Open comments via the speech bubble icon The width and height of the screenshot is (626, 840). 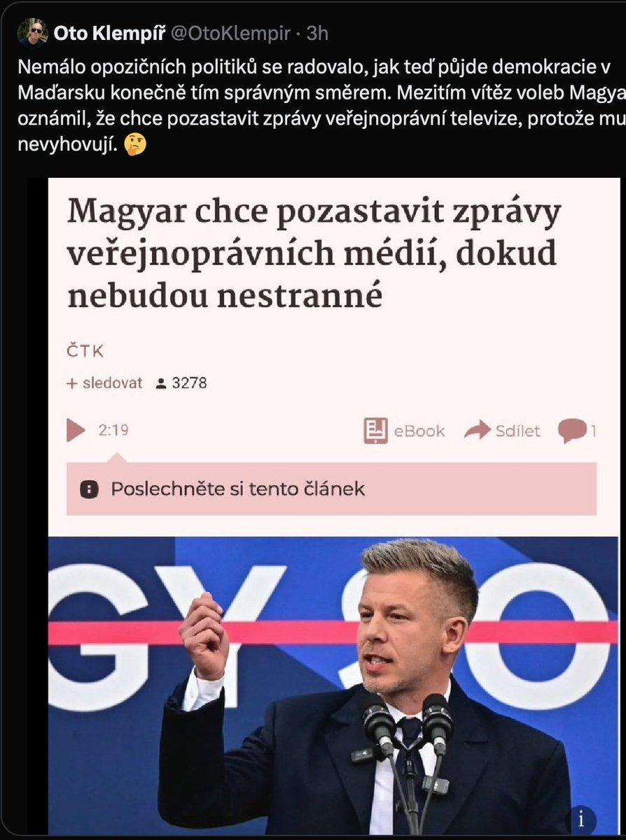coord(572,432)
